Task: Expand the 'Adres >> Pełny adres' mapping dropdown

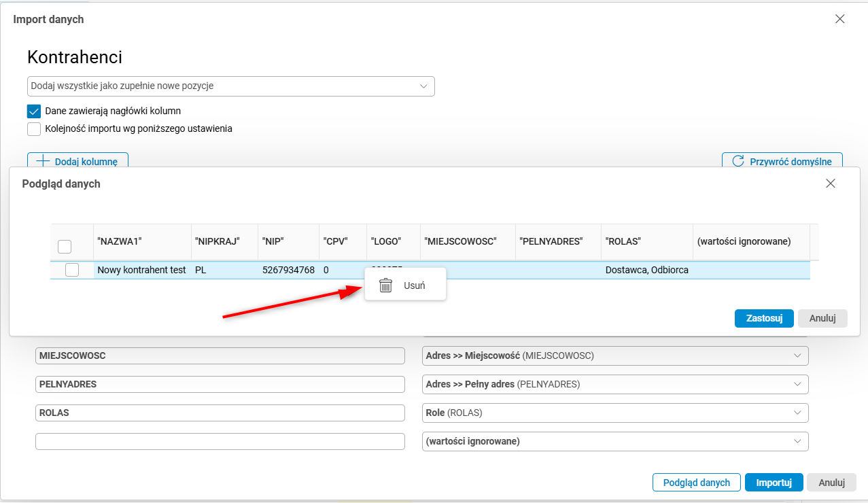Action: (797, 384)
